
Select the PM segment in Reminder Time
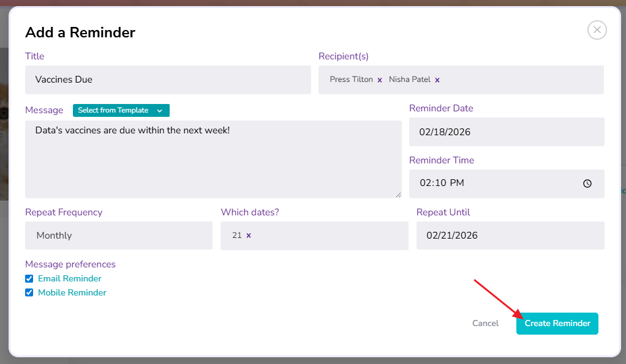pos(457,184)
